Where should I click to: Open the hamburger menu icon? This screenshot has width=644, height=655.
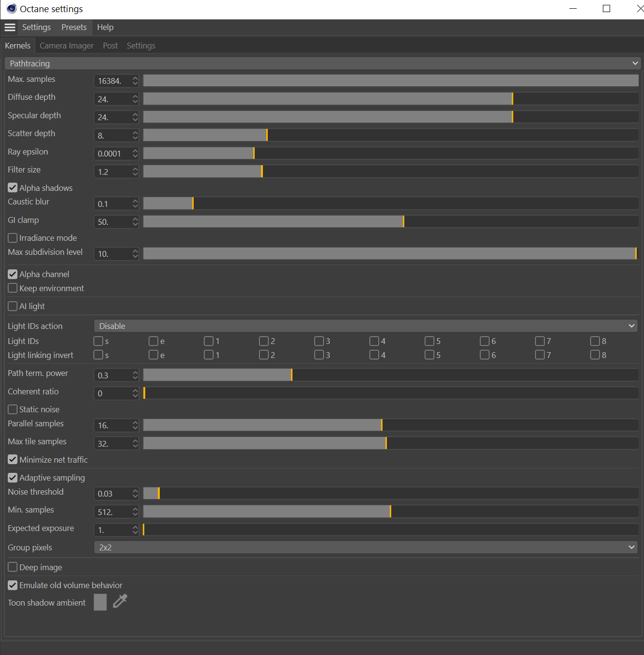[x=10, y=27]
